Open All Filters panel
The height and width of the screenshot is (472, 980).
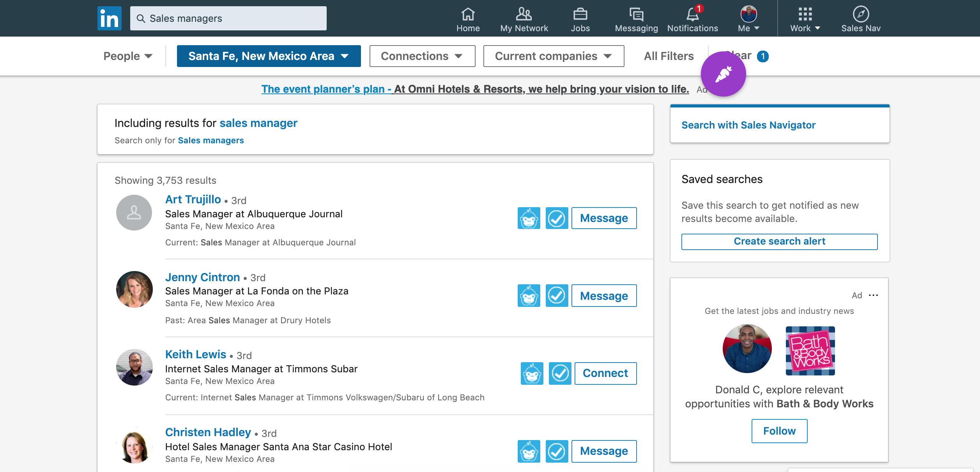[x=669, y=56]
